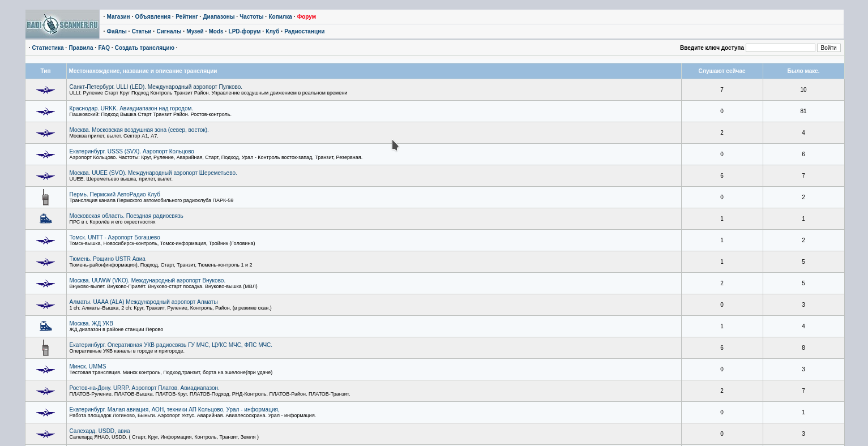Open Краснодар URKK Авиадиапазон stream link
Image resolution: width=868 pixels, height=446 pixels.
(131, 108)
